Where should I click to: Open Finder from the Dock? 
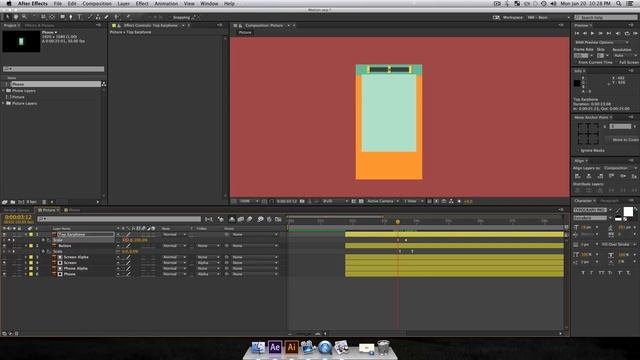(x=258, y=347)
